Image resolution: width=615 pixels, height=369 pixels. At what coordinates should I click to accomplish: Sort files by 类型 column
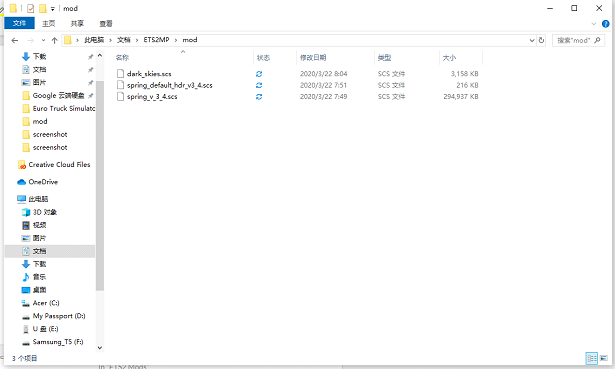(384, 58)
